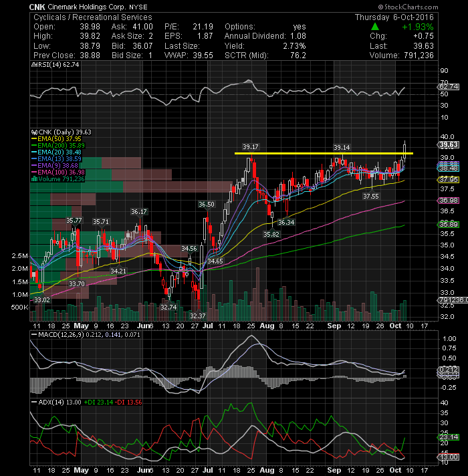468x476 pixels.
Task: Click the 23.14 green tag on ADX axis
Action: [x=449, y=437]
